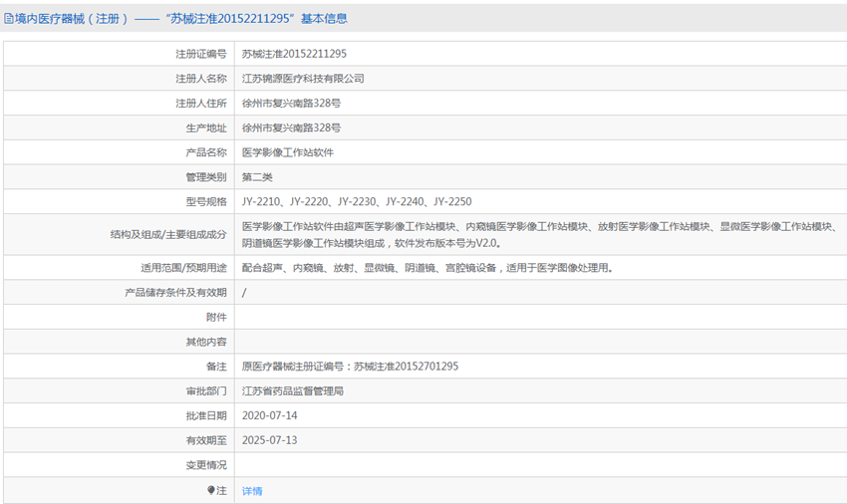Select the registrant name 江苏锦源医疗科技有限公司
The height and width of the screenshot is (504, 847).
tap(303, 79)
